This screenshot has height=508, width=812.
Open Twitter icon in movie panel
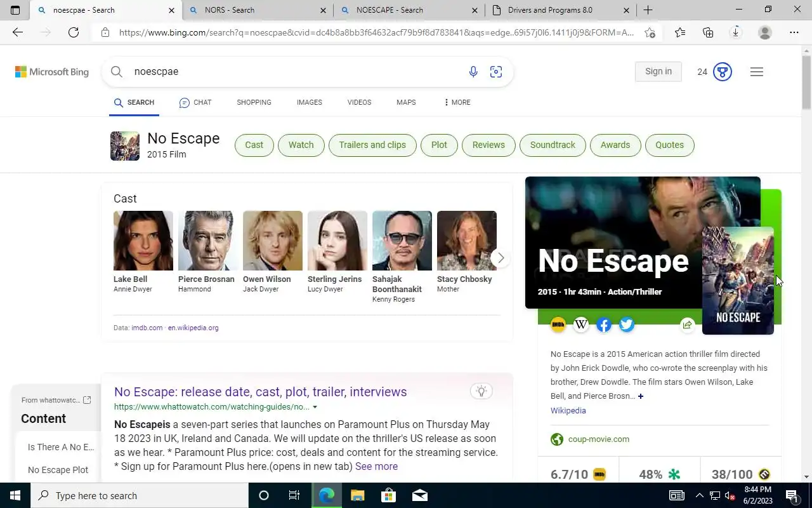click(x=627, y=325)
